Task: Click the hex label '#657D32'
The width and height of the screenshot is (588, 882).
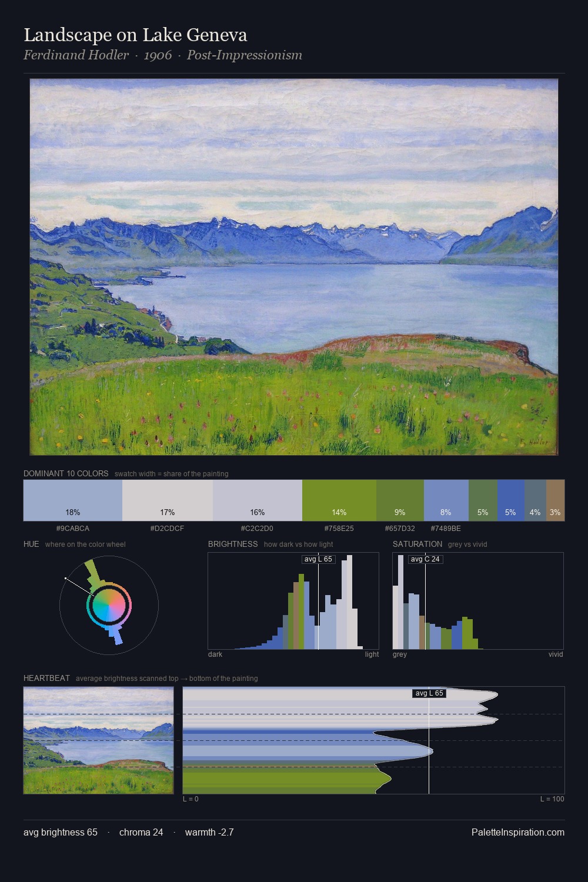Action: coord(400,529)
